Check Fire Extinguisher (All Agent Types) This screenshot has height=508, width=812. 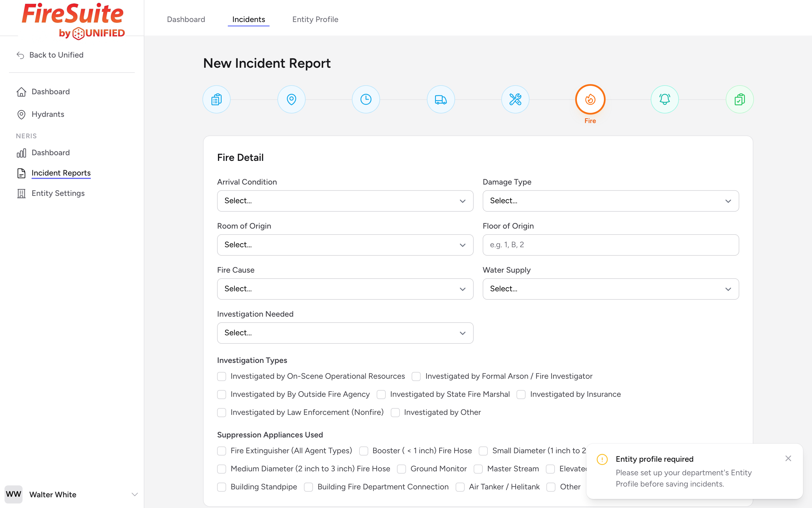pyautogui.click(x=221, y=451)
